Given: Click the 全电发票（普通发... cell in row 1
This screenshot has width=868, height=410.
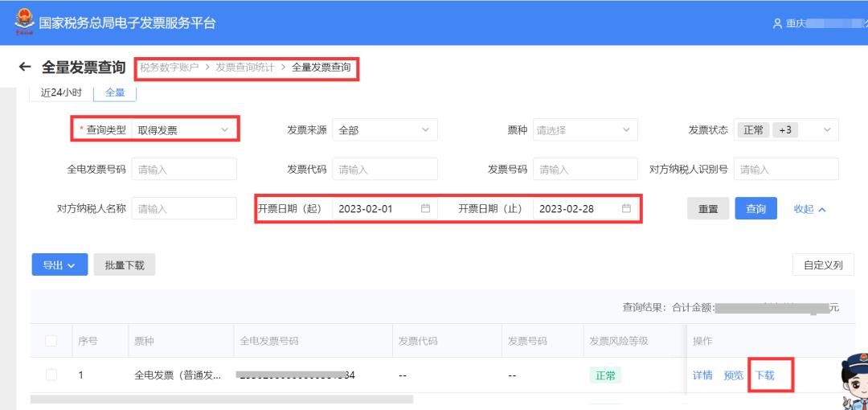Looking at the screenshot, I should point(178,375).
